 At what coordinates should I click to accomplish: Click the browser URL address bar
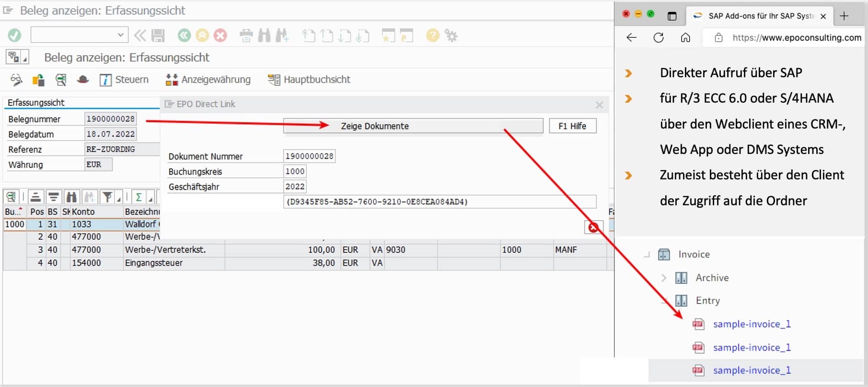point(784,37)
